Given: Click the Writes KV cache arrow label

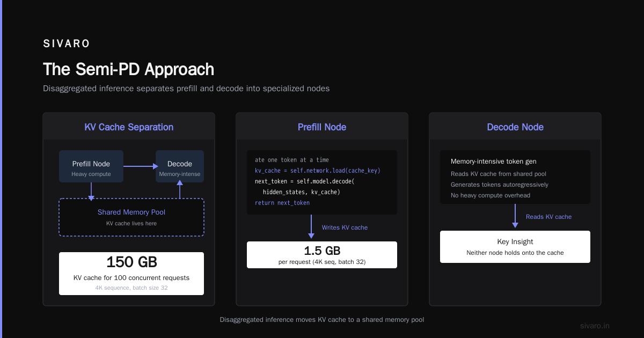Looking at the screenshot, I should click(345, 227).
